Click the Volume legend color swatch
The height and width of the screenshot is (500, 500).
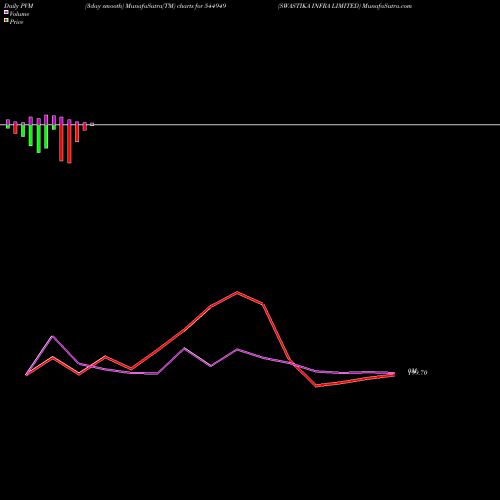(6, 12)
